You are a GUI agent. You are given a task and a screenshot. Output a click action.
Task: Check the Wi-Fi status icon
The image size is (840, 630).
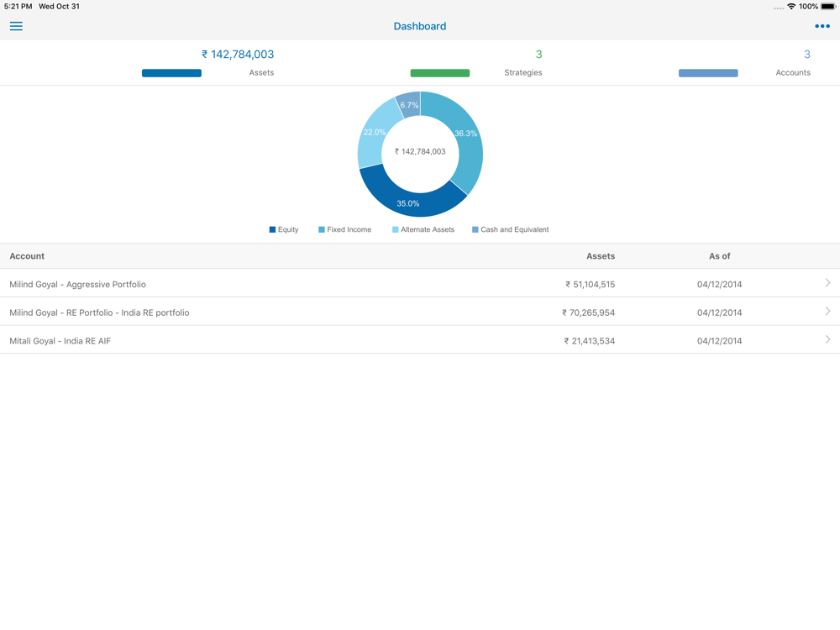pos(791,7)
